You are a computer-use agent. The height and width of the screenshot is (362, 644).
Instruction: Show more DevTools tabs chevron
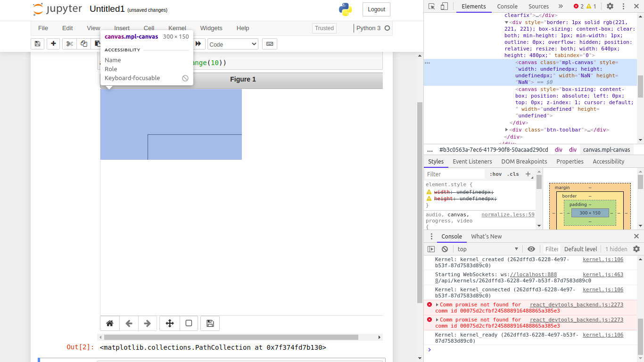[x=561, y=6]
